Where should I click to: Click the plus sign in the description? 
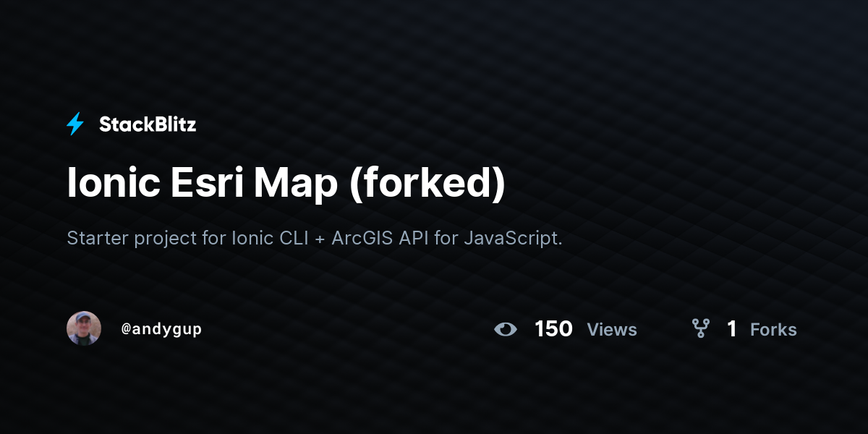[320, 239]
